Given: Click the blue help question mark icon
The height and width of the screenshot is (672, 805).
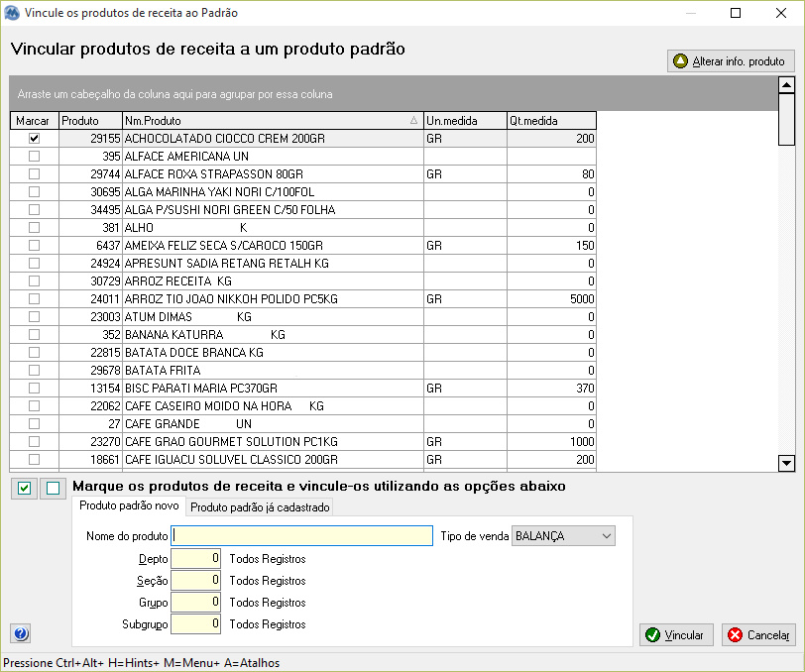Looking at the screenshot, I should click(x=21, y=633).
